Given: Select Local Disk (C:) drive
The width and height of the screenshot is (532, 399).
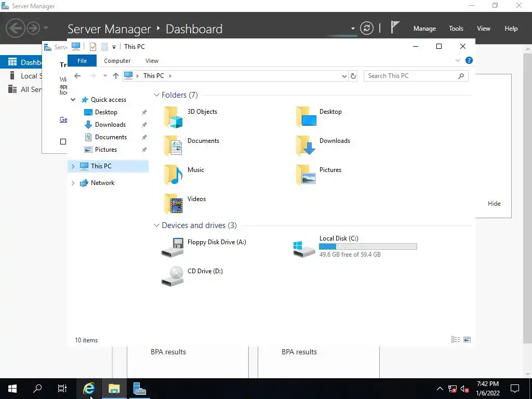Looking at the screenshot, I should [354, 247].
